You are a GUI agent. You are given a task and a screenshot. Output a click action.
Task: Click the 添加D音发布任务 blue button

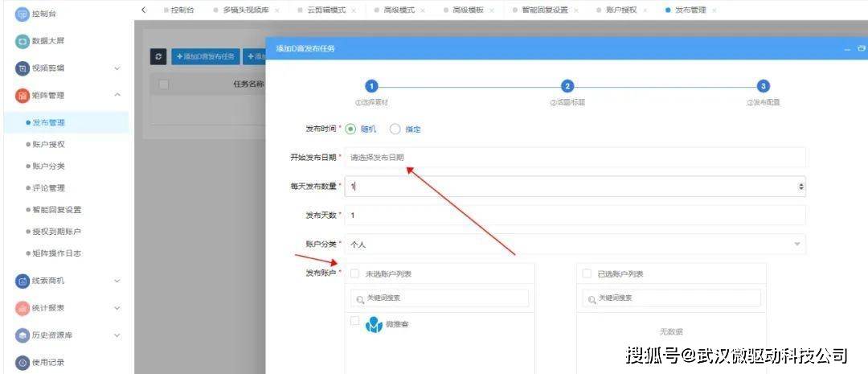coord(206,56)
